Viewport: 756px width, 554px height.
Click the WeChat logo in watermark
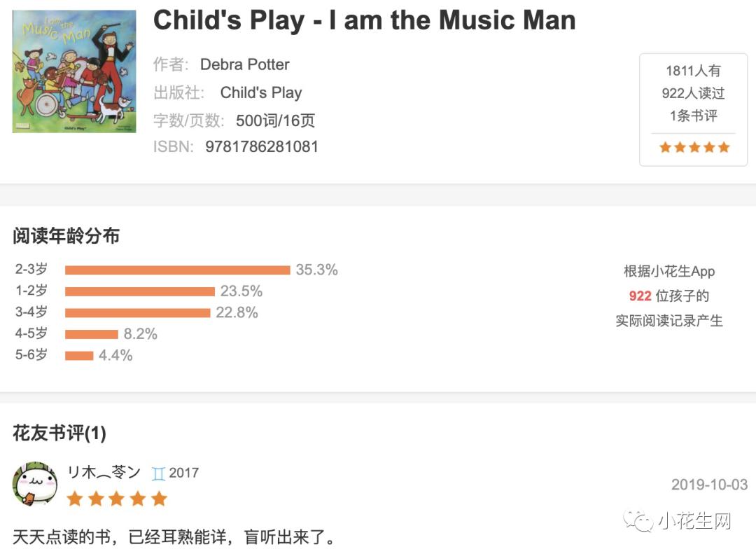coord(638,520)
